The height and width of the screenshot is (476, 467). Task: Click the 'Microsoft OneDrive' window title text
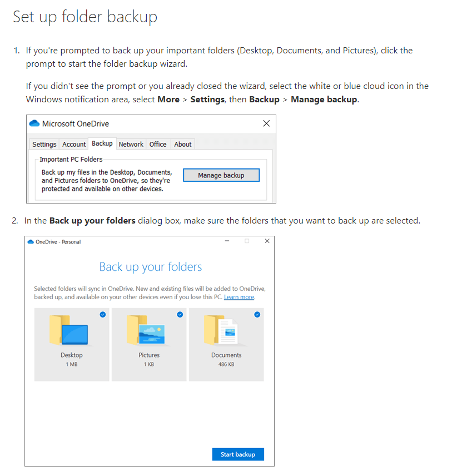[76, 123]
